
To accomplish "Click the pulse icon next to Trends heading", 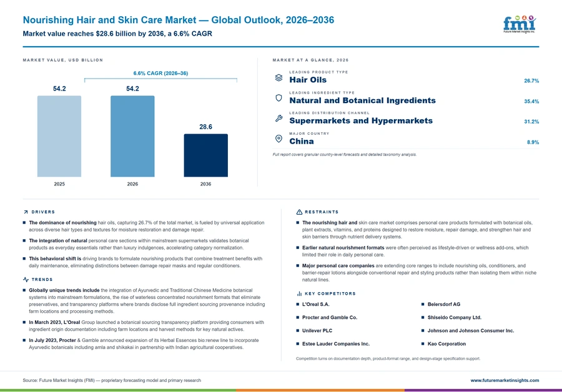I will 26,280.
